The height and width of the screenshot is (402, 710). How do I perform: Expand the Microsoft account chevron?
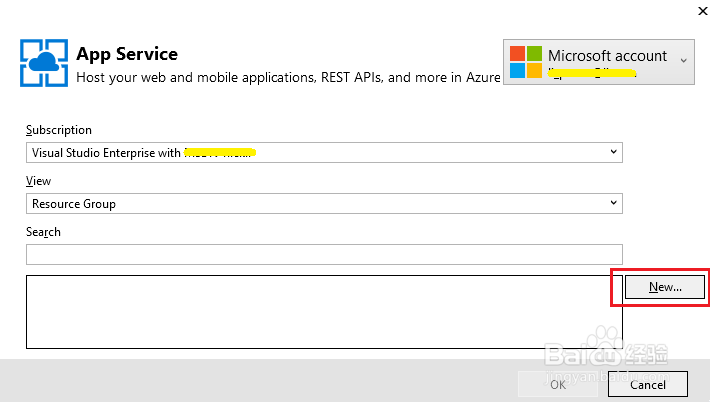click(684, 60)
